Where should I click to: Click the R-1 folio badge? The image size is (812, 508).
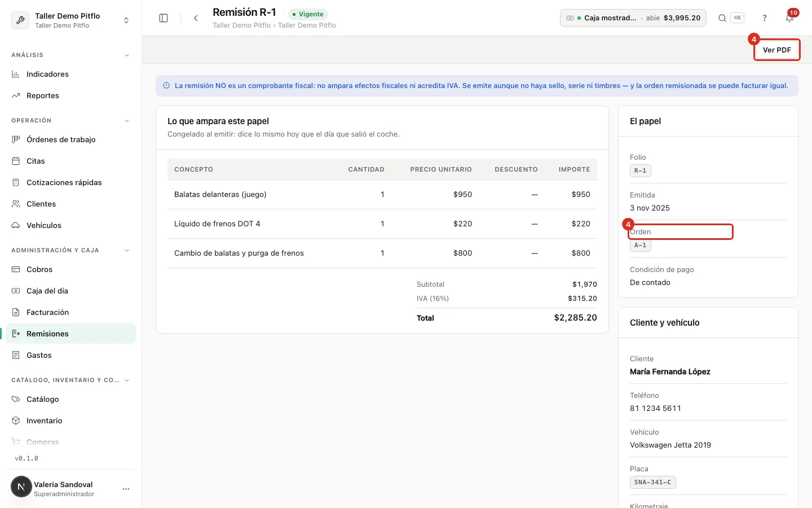click(640, 170)
